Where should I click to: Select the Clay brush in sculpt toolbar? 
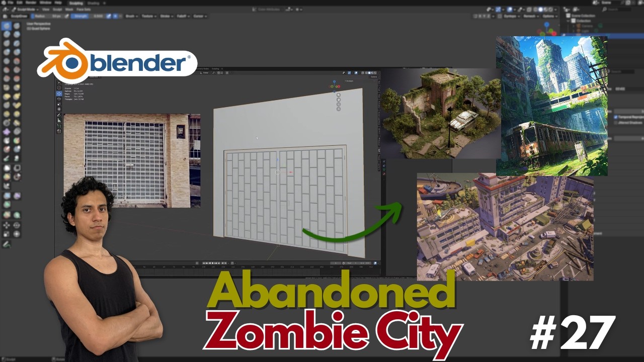[x=7, y=34]
